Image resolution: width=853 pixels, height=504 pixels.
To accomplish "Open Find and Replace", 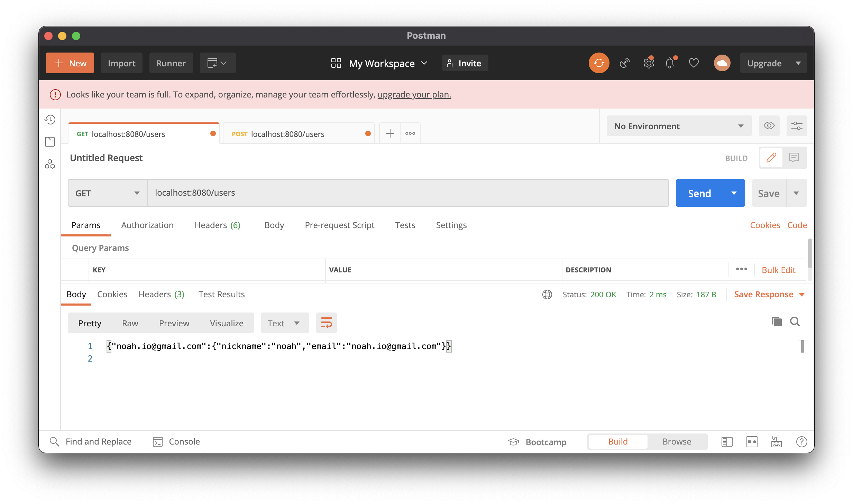I will coord(91,441).
